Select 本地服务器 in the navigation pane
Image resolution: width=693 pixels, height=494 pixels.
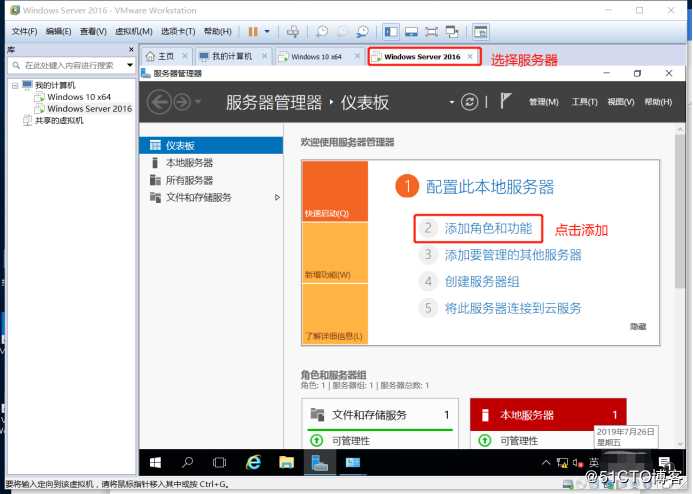(211, 163)
